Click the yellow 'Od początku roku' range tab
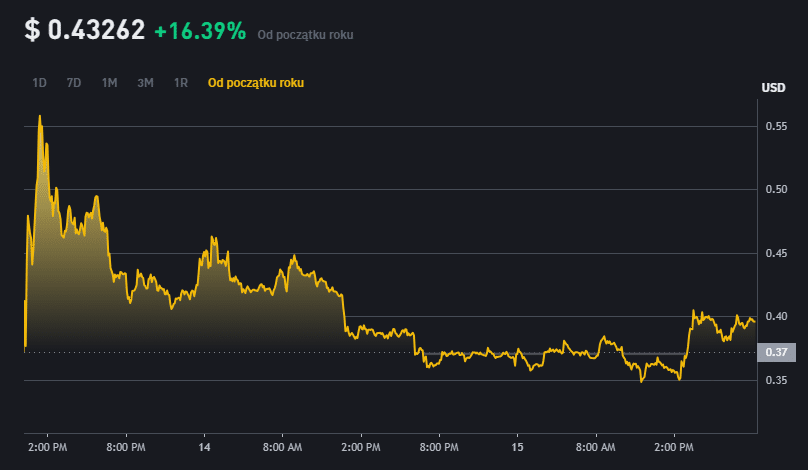Screen dimensions: 808x470 pyautogui.click(x=255, y=83)
